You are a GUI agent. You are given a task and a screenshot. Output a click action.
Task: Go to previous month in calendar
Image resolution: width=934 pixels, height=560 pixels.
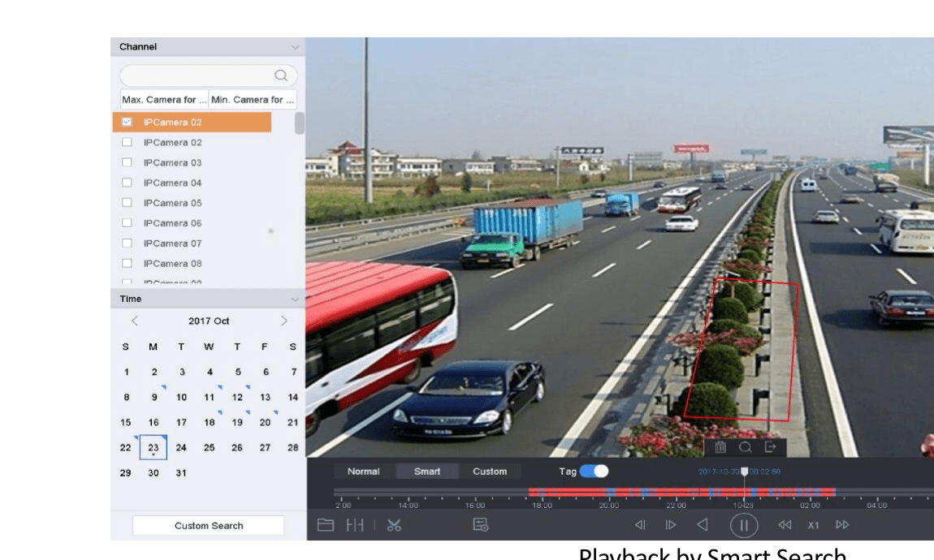pyautogui.click(x=135, y=321)
